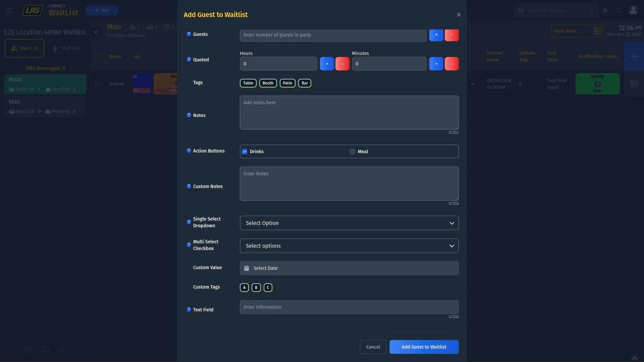This screenshot has width=644, height=362.
Task: Open the Notes field help icon
Action: [189, 115]
